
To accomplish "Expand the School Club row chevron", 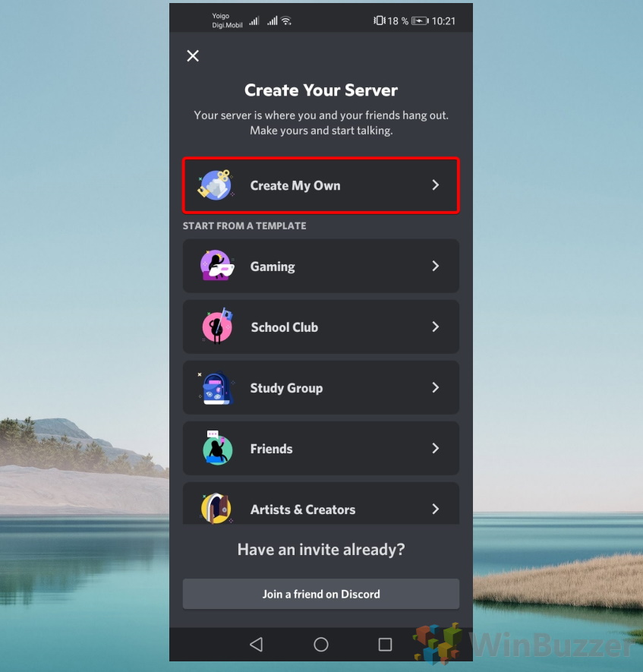I will (435, 327).
